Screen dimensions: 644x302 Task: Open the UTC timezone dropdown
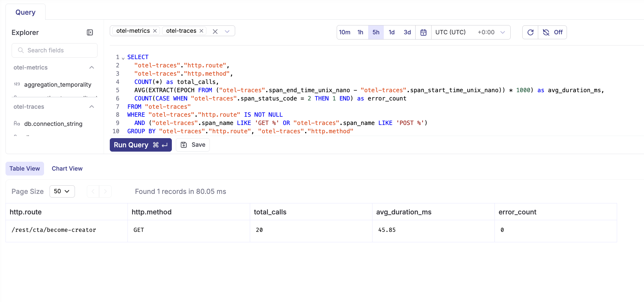471,32
